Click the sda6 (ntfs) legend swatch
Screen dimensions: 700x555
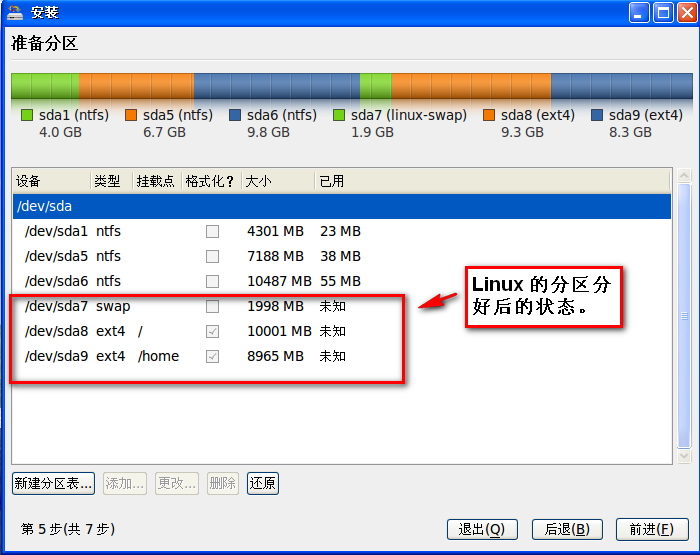point(235,115)
